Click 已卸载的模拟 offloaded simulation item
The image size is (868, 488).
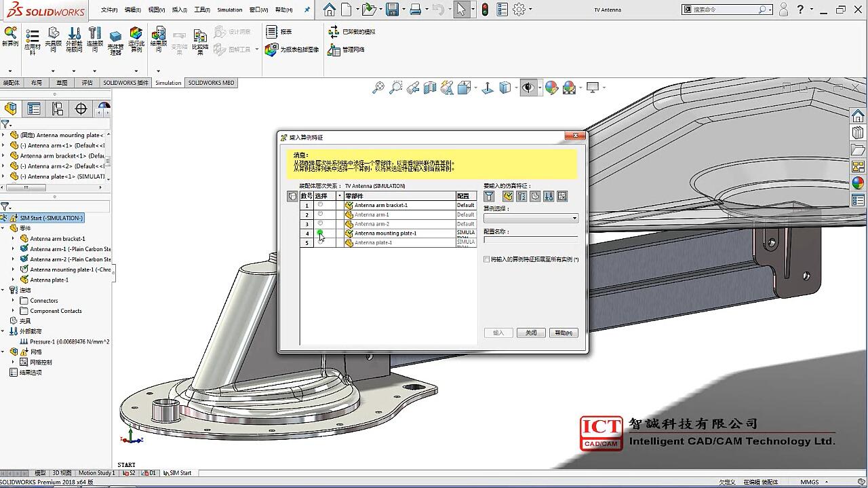pos(351,32)
